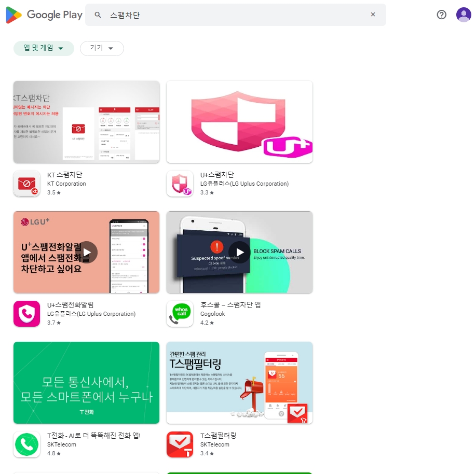Click the 3.5 star rating of KT 스팸차단
The width and height of the screenshot is (476, 474).
pyautogui.click(x=54, y=192)
